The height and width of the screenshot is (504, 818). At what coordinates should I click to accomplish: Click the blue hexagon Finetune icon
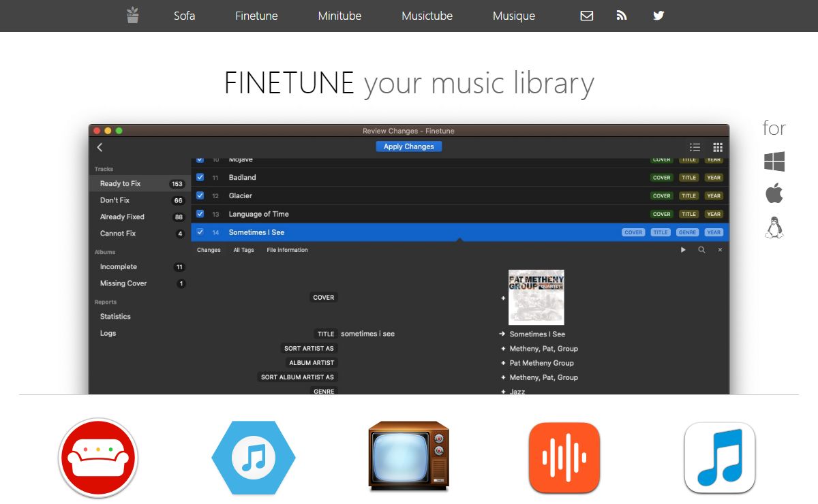(254, 458)
